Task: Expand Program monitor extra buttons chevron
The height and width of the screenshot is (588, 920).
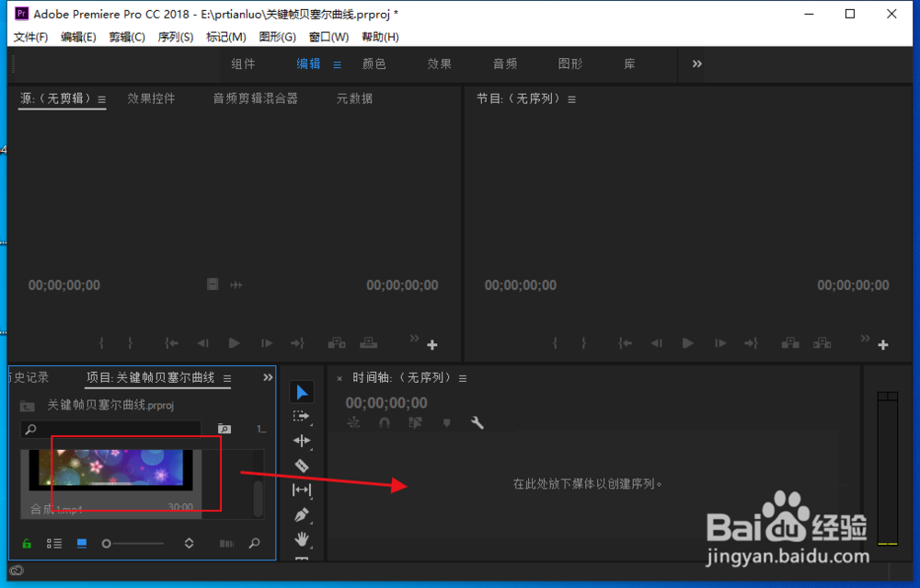Action: [865, 338]
